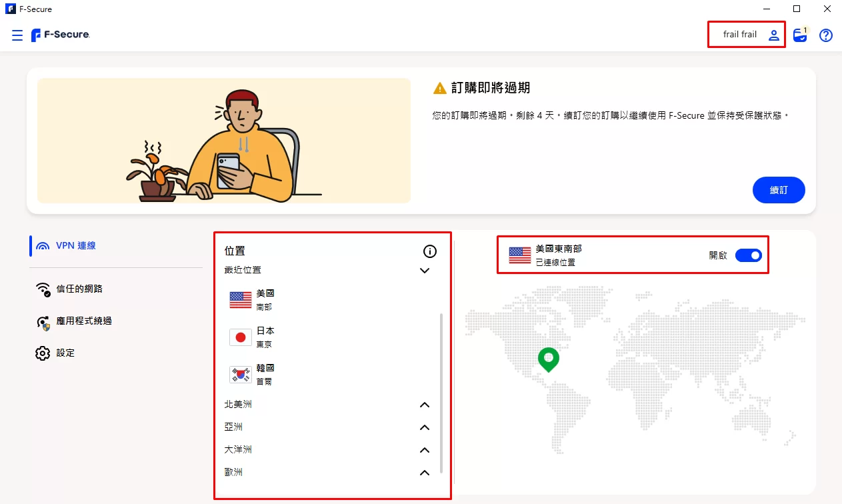This screenshot has width=842, height=504.
Task: Click the 設定 gear icon
Action: [x=43, y=353]
